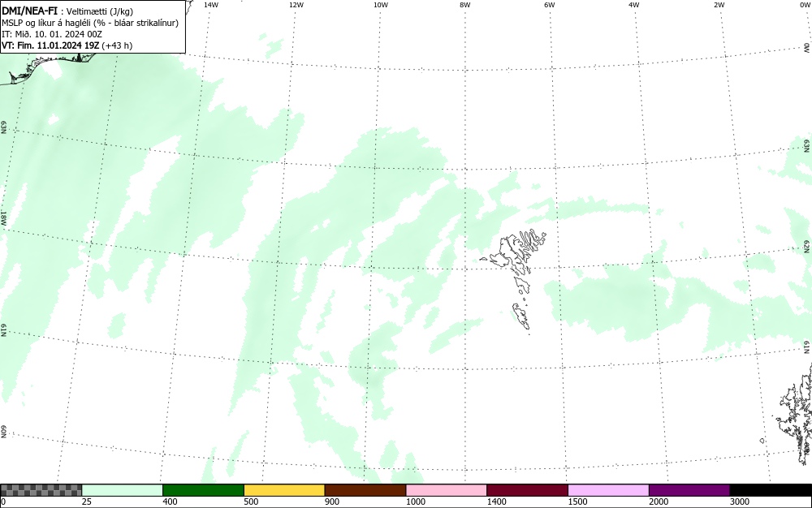Image resolution: width=812 pixels, height=508 pixels.
Task: Click the legend value 900
Action: (332, 502)
